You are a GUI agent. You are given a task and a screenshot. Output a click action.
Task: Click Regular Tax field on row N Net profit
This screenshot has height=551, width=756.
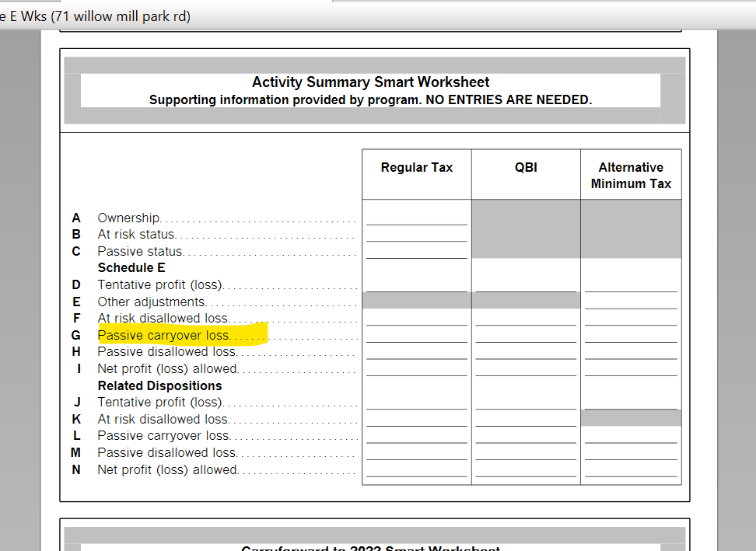417,469
